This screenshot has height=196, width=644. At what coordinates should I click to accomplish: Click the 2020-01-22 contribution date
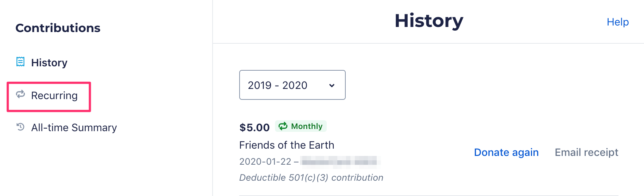[265, 161]
